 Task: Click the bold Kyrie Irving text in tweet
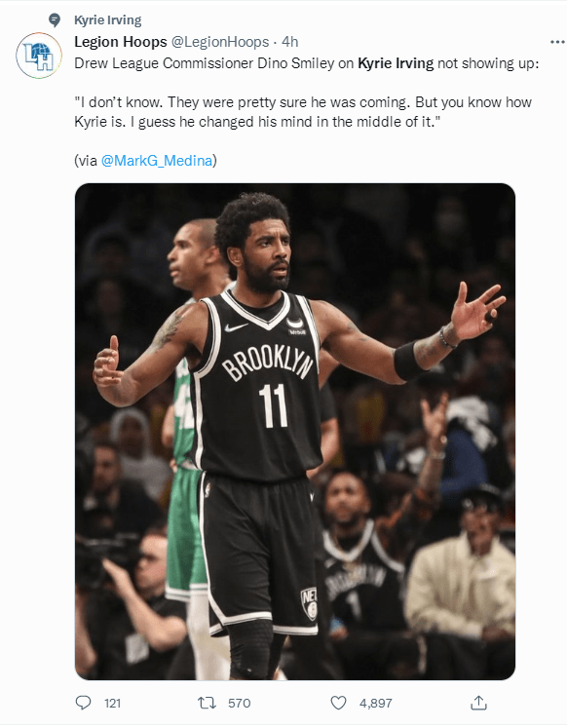(x=396, y=63)
